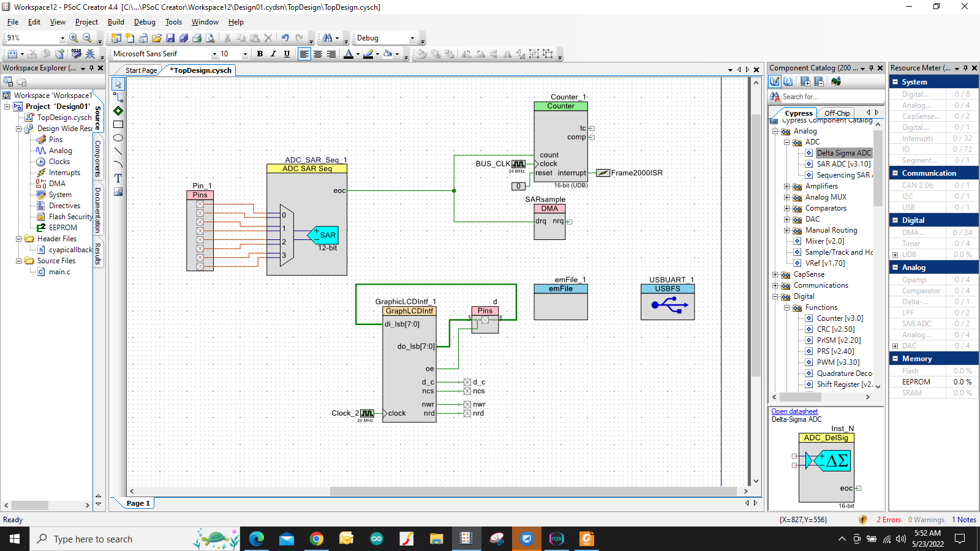This screenshot has width=980, height=551.
Task: Open the Page 1 sheet tab
Action: 138,503
